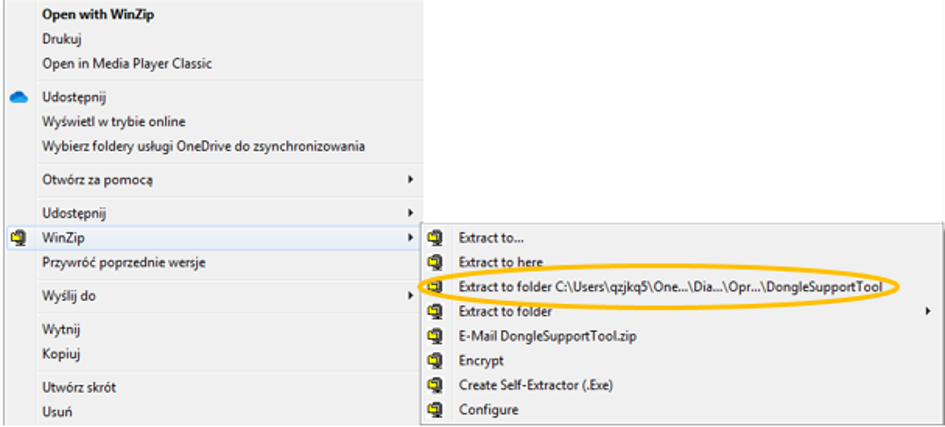The image size is (945, 427).
Task: Choose Przywróć poprzednie wersje
Action: point(124,263)
